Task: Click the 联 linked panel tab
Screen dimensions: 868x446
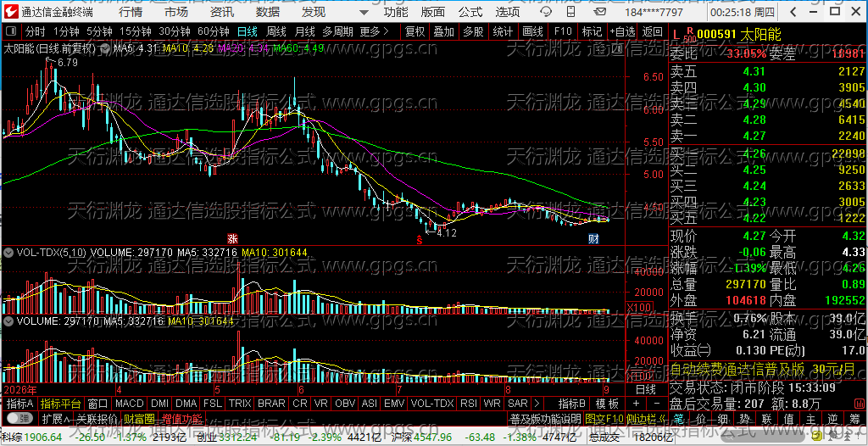Action: 766,418
